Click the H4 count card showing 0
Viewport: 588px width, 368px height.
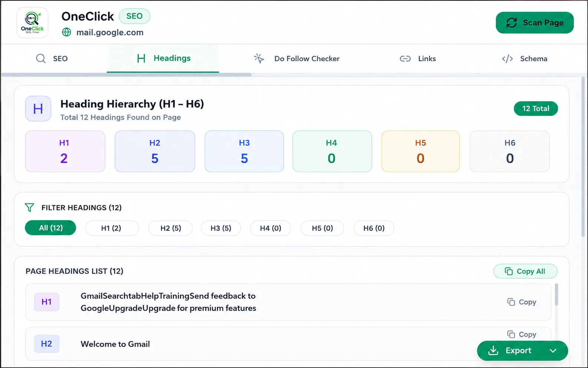332,151
